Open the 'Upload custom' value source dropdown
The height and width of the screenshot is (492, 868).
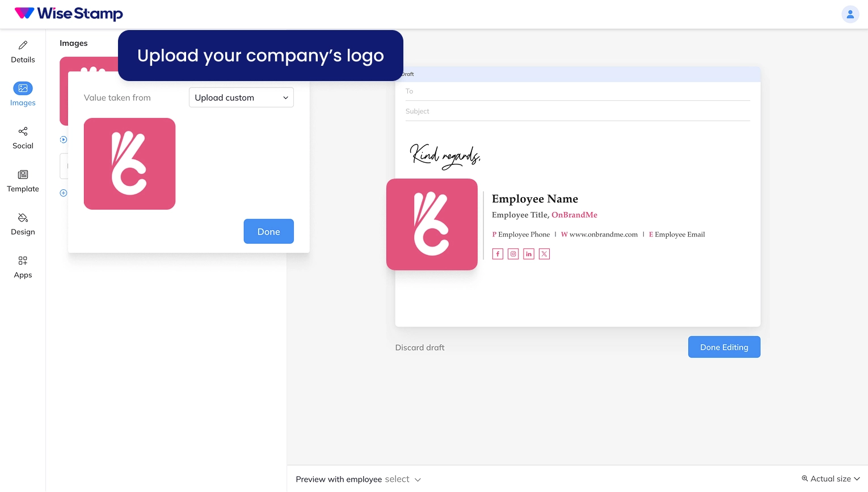241,97
